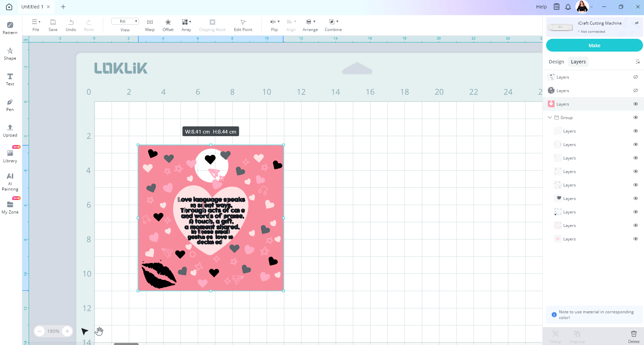Open the Help menu

coord(541,7)
